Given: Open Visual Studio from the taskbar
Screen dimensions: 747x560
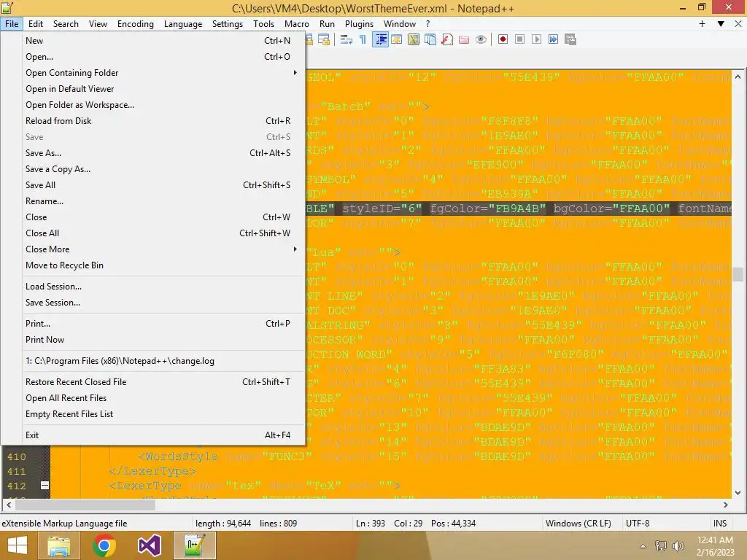Looking at the screenshot, I should 149,545.
